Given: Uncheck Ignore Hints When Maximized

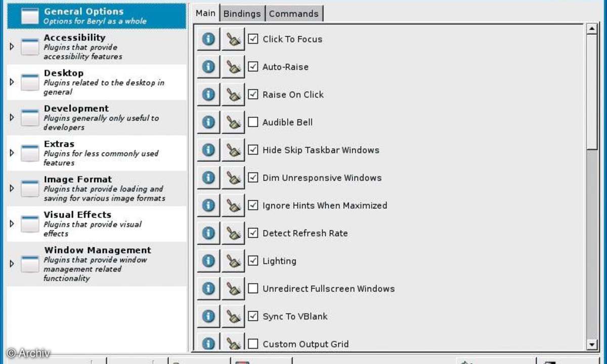Looking at the screenshot, I should click(x=253, y=206).
